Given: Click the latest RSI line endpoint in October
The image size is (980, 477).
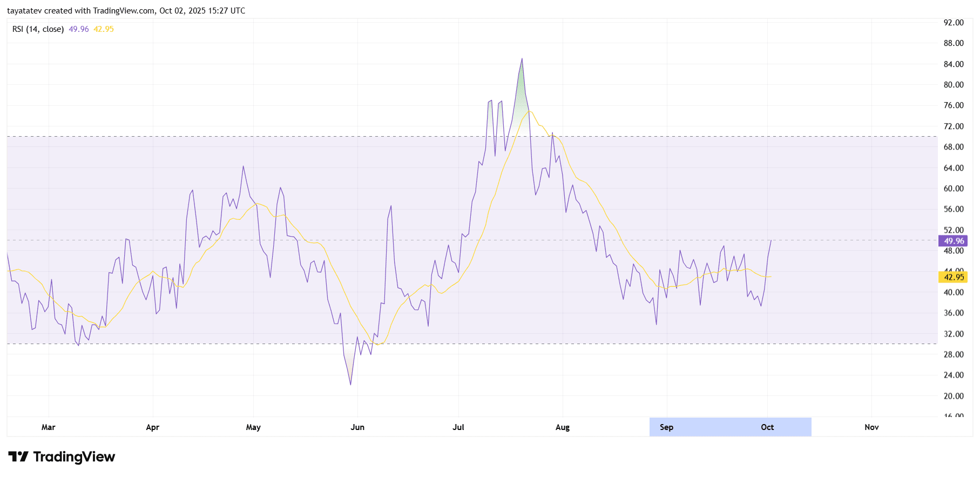Looking at the screenshot, I should click(x=771, y=240).
